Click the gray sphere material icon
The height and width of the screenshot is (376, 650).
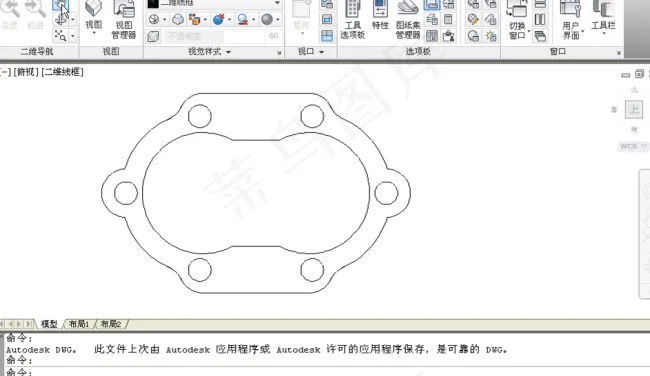pyautogui.click(x=267, y=19)
